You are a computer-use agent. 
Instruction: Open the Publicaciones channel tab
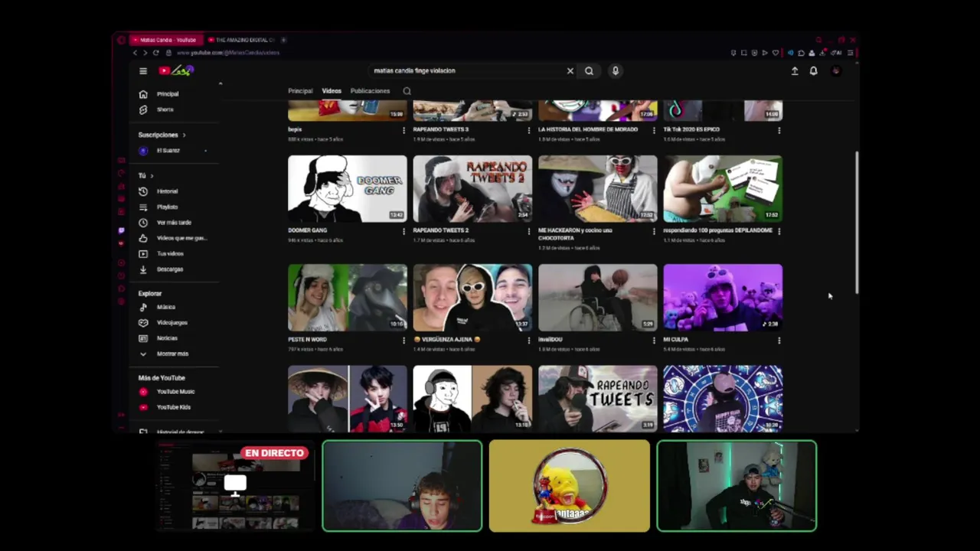click(370, 90)
